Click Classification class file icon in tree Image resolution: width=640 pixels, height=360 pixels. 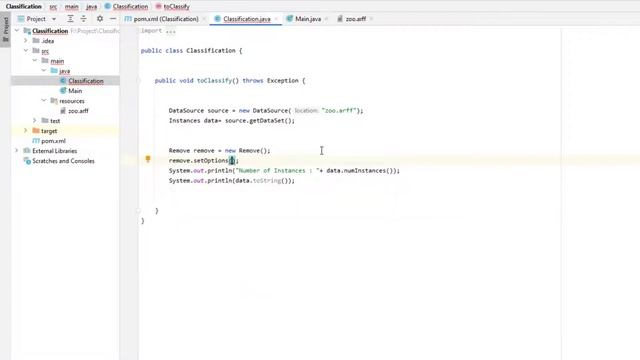[x=63, y=81]
